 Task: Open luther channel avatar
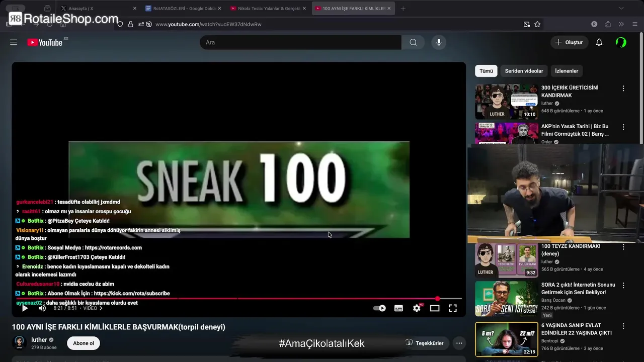coord(20,343)
